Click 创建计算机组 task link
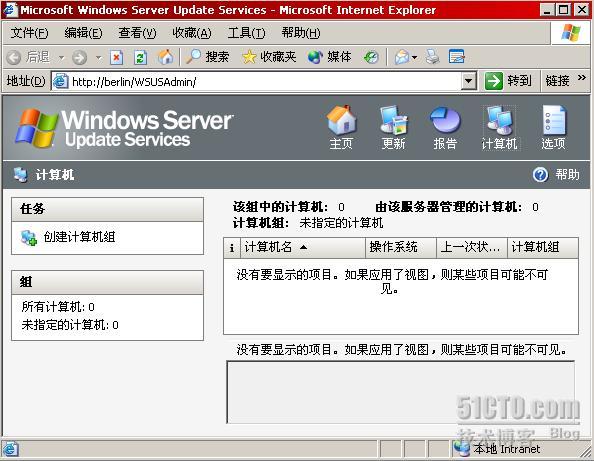The height and width of the screenshot is (461, 594). 79,237
